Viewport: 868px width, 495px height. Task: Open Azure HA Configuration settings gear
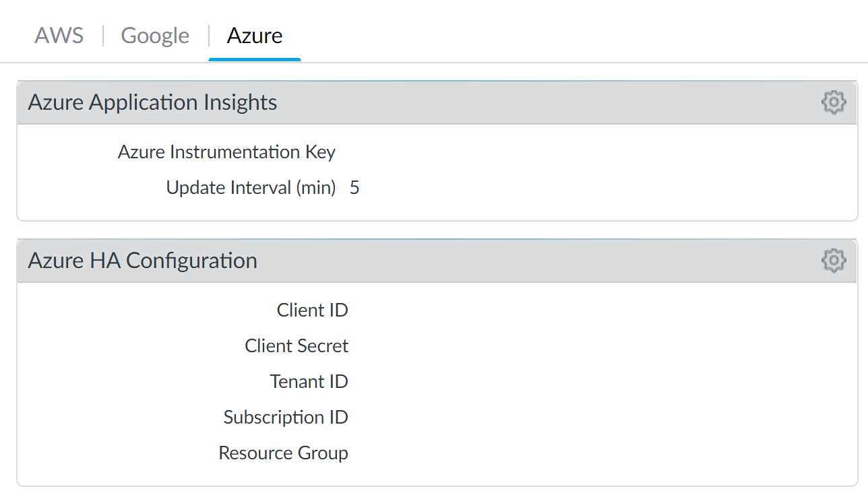(x=833, y=260)
